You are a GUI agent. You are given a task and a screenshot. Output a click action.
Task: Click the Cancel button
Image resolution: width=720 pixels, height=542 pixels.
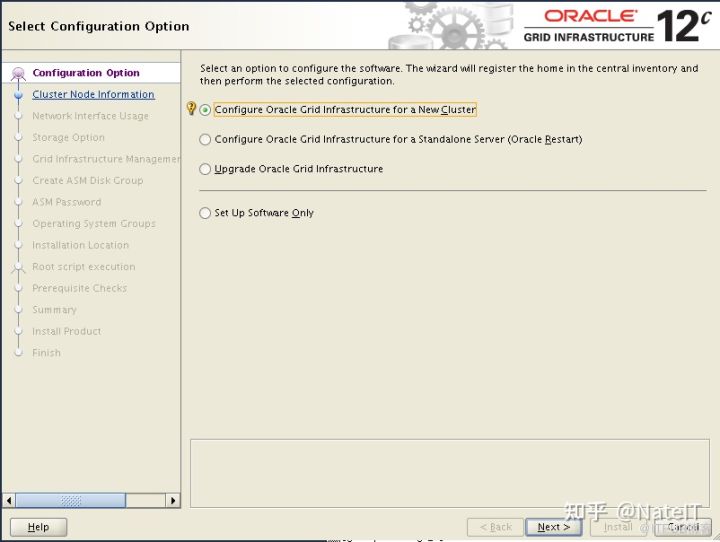coord(683,527)
